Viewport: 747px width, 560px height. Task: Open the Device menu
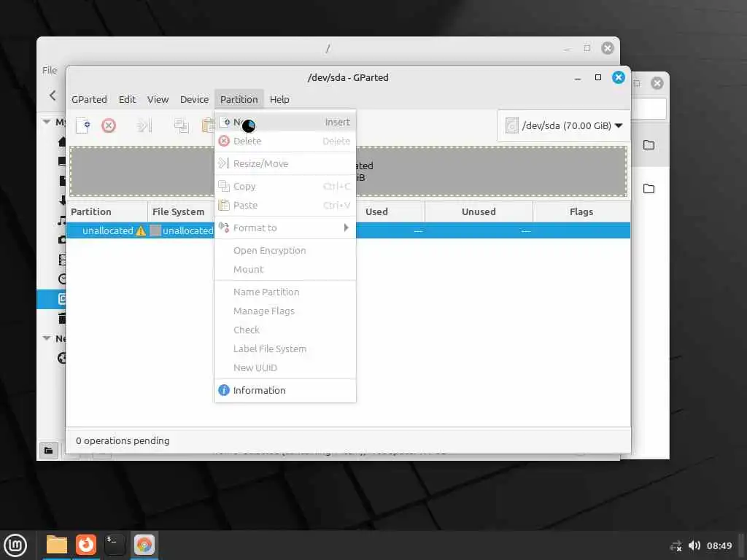pyautogui.click(x=194, y=99)
